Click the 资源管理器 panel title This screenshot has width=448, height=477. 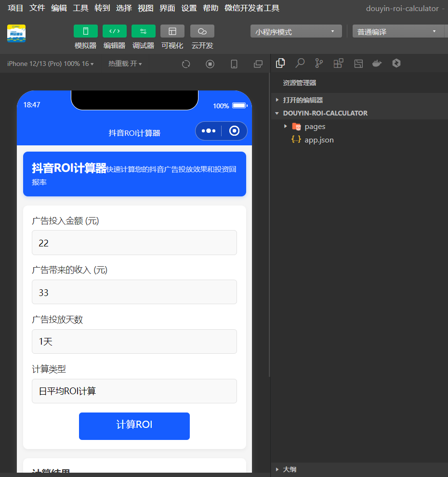[299, 83]
